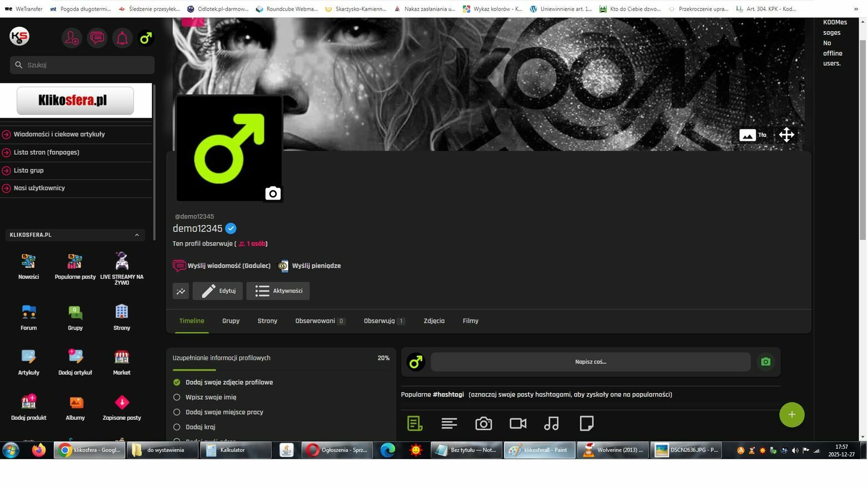This screenshot has height=488, width=868.
Task: Click the Szukaj search field
Action: [x=82, y=65]
